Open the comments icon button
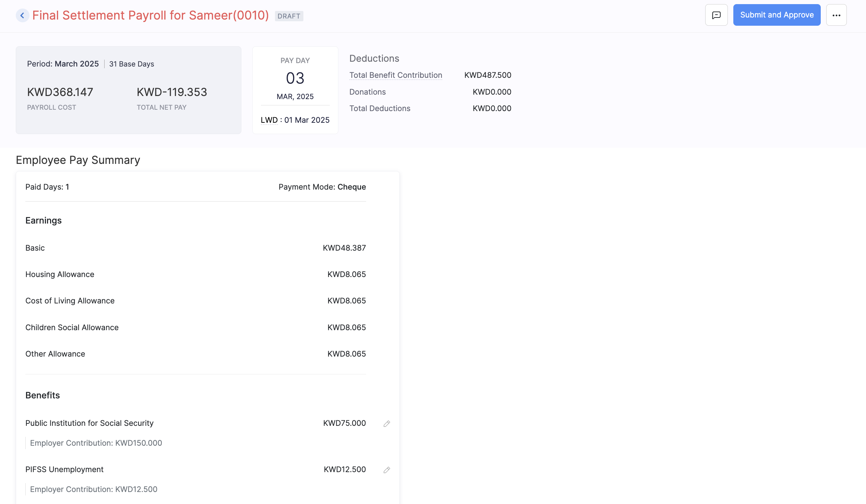The image size is (866, 504). [x=716, y=15]
